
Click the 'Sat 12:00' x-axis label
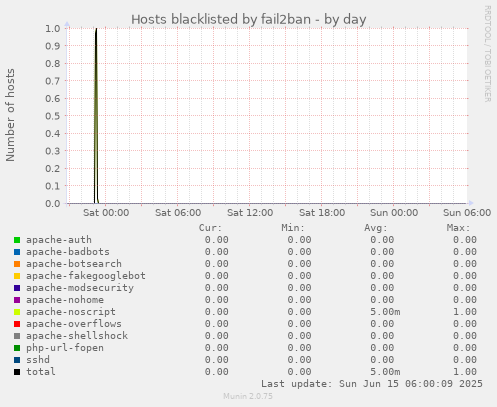250,213
